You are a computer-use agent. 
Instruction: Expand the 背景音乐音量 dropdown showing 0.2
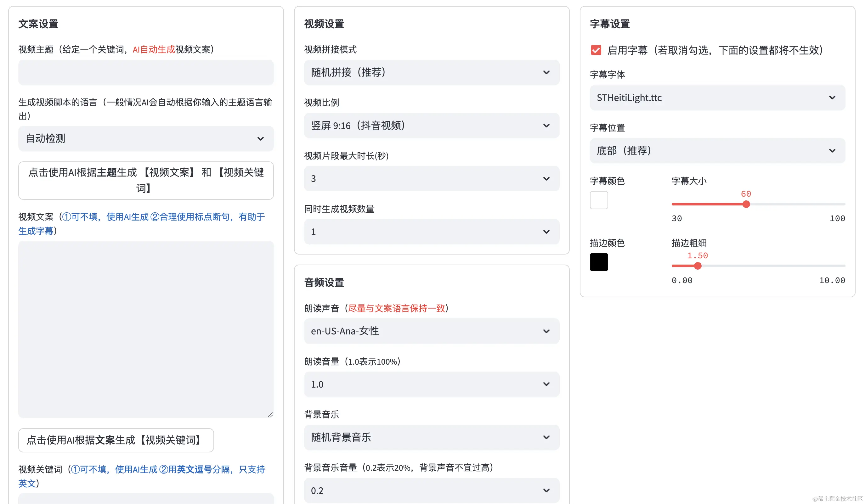431,490
